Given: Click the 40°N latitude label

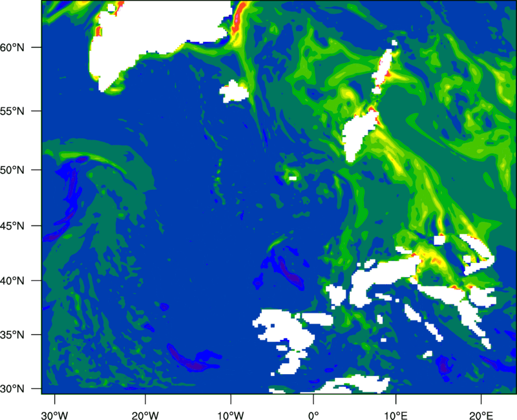Looking at the screenshot, I should tap(12, 281).
